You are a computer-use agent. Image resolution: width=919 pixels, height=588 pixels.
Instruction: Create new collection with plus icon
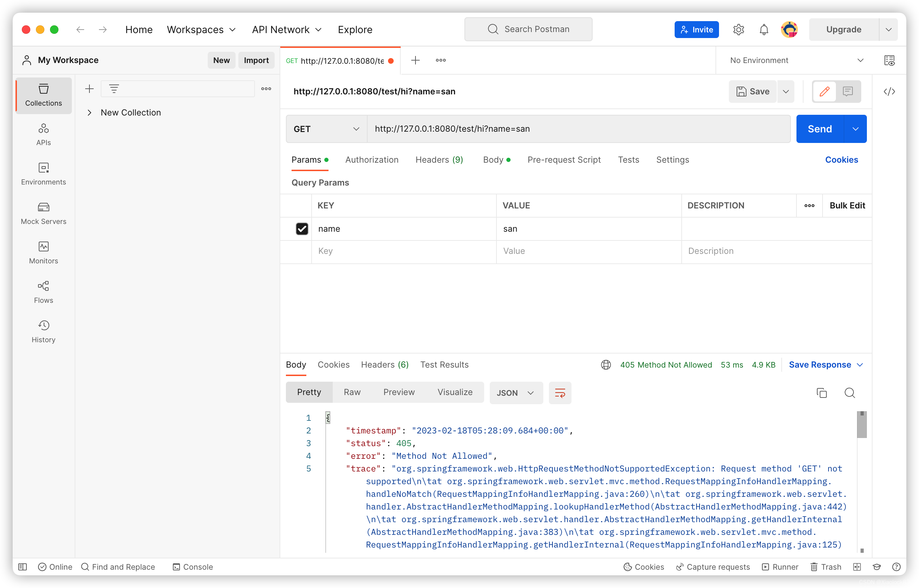click(x=89, y=89)
